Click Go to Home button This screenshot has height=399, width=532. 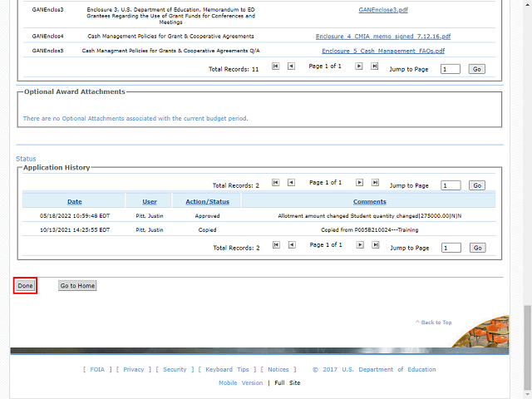click(x=77, y=286)
